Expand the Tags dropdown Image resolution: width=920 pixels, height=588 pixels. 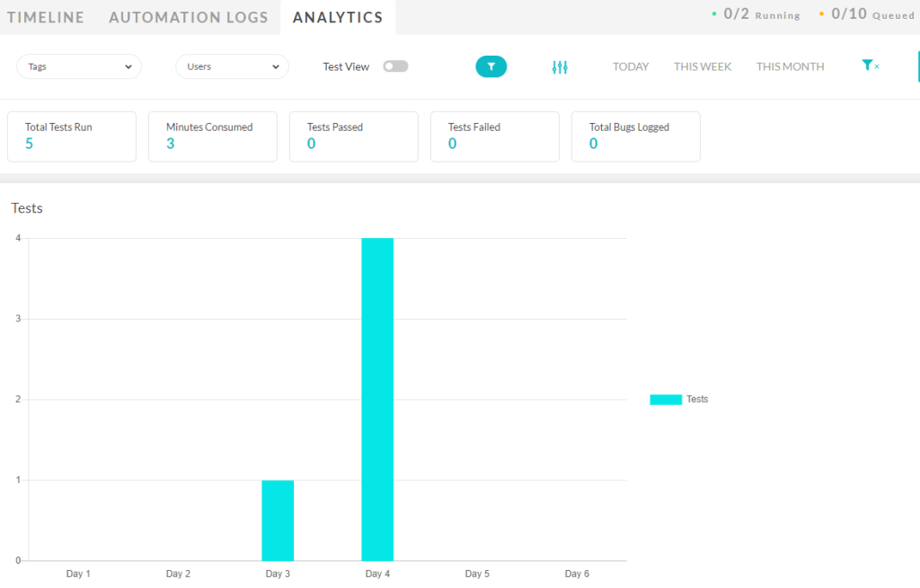(79, 66)
